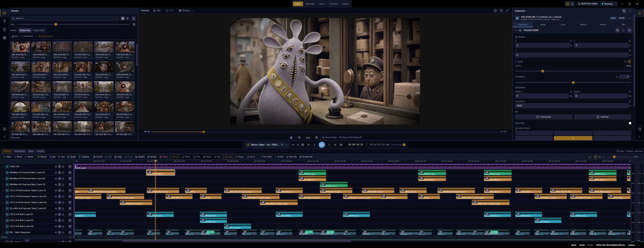Click Delete Disk button
The width and height of the screenshot is (644, 248).
coord(25,30)
